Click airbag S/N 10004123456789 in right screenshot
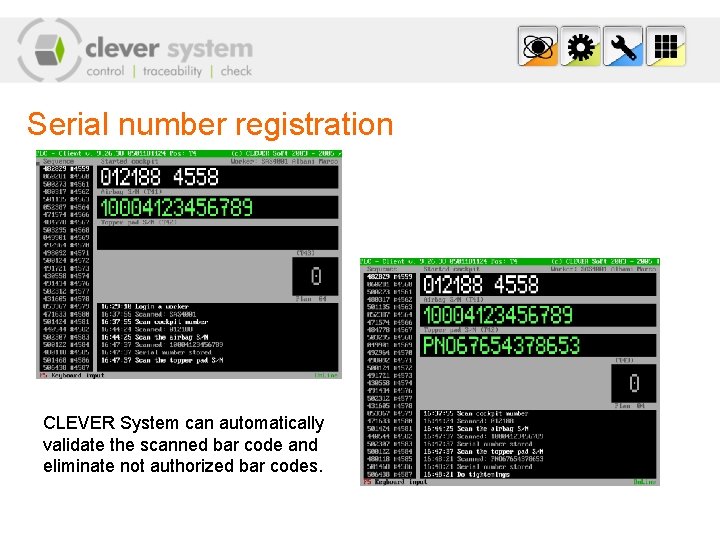 538,315
